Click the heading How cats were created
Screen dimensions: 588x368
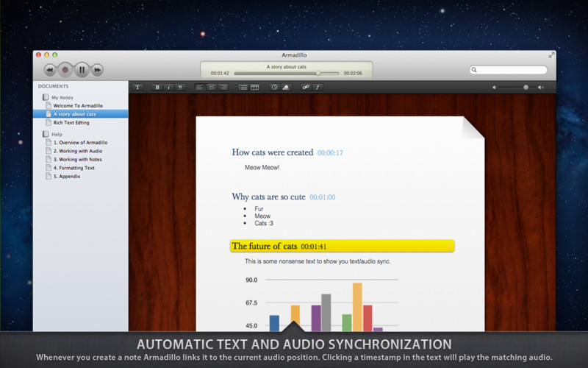[x=273, y=152]
